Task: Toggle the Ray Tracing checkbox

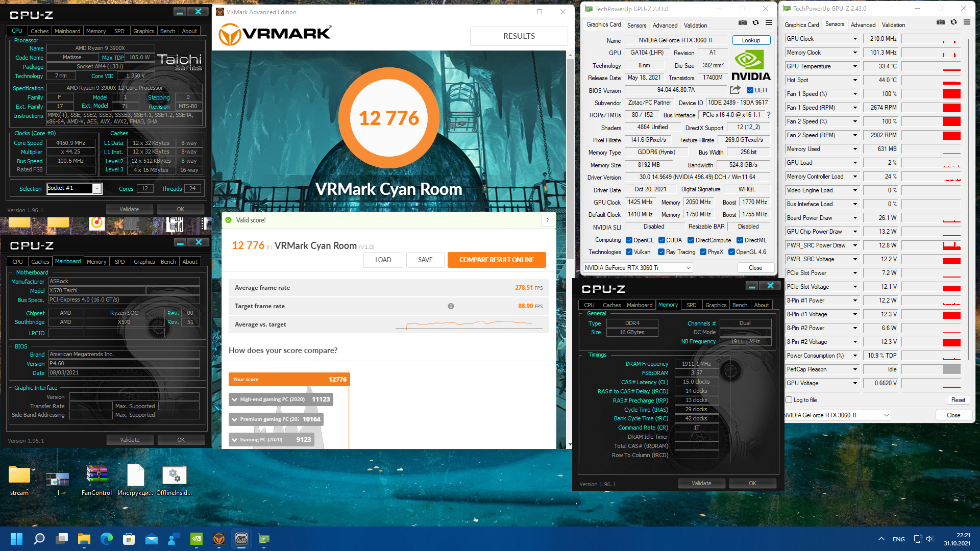Action: (661, 252)
